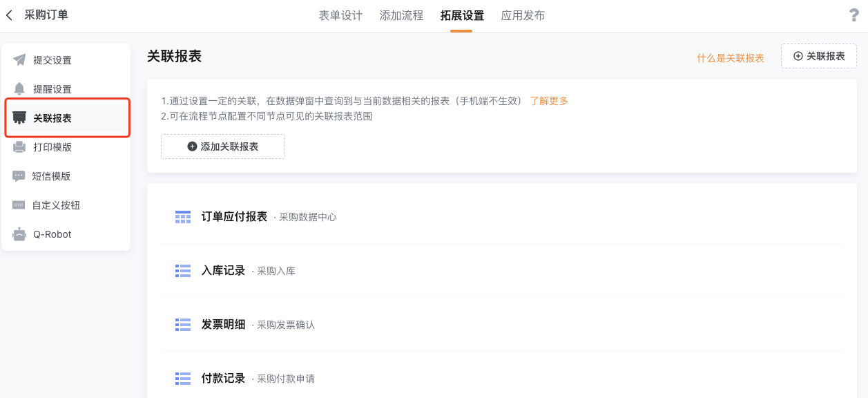This screenshot has width=868, height=398.
Task: Open the 付款记录 report entry
Action: tap(500, 378)
